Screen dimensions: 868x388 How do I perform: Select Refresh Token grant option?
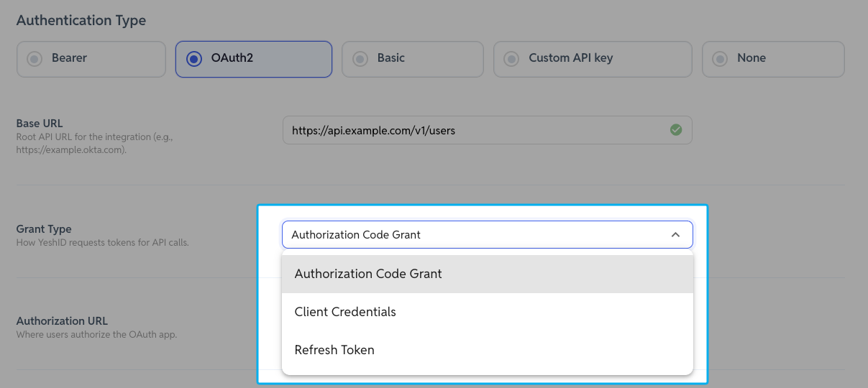488,350
